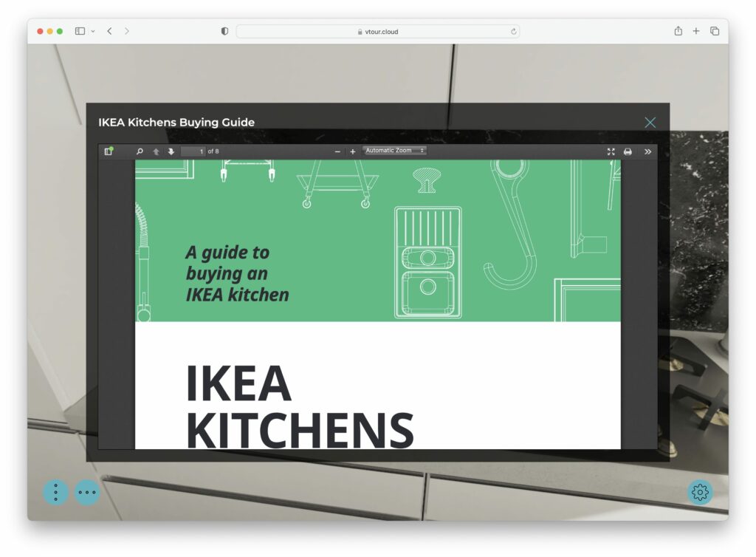
Task: Toggle the Safari sidebar
Action: coord(80,31)
